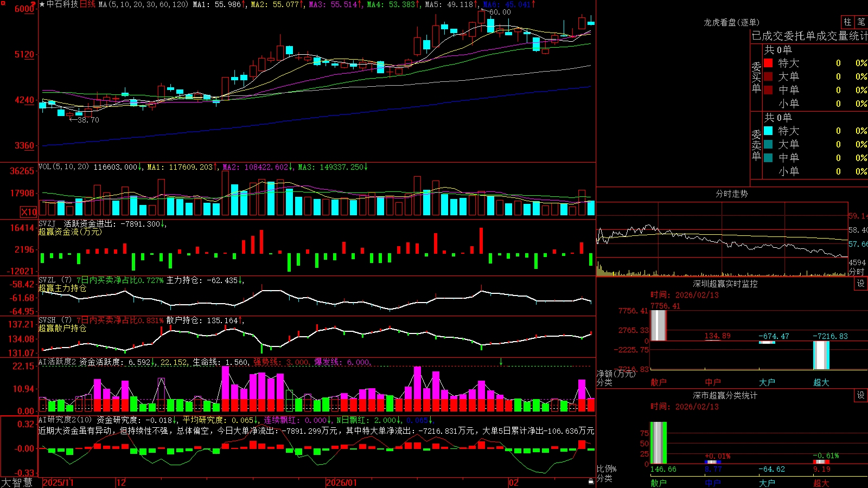
Task: Click the -7216.83 超大 net amount bar
Action: point(821,355)
